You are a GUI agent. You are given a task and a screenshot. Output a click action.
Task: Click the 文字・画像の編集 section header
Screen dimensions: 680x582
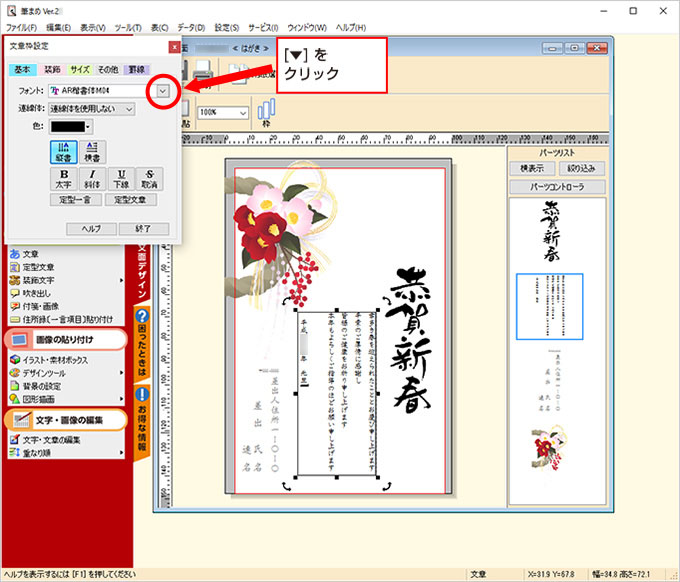pyautogui.click(x=65, y=420)
